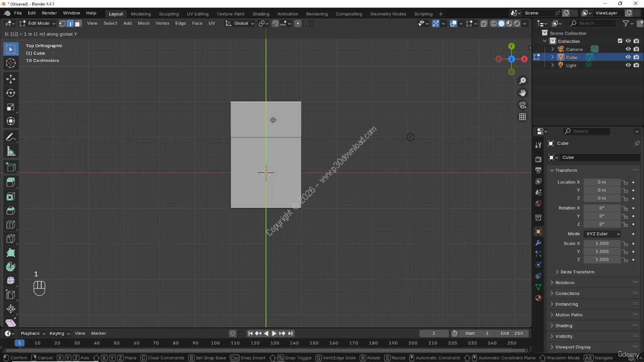
Task: Select the Measure tool
Action: 11,151
